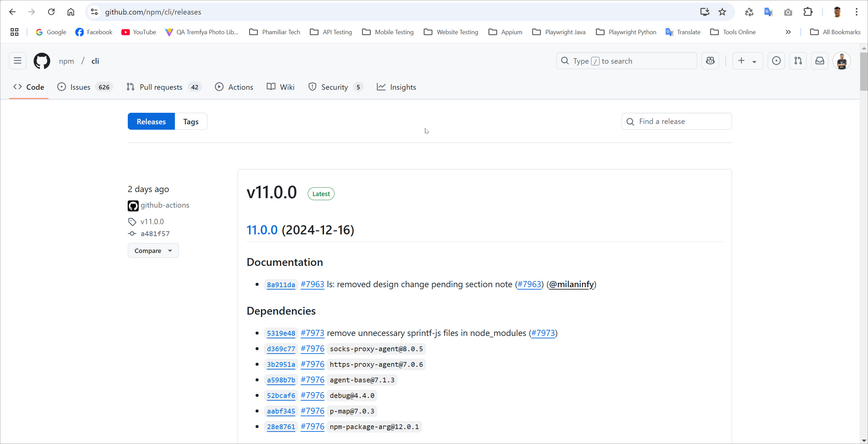Open the 11.0.0 changelog compare link
Image resolution: width=868 pixels, height=444 pixels.
click(262, 230)
